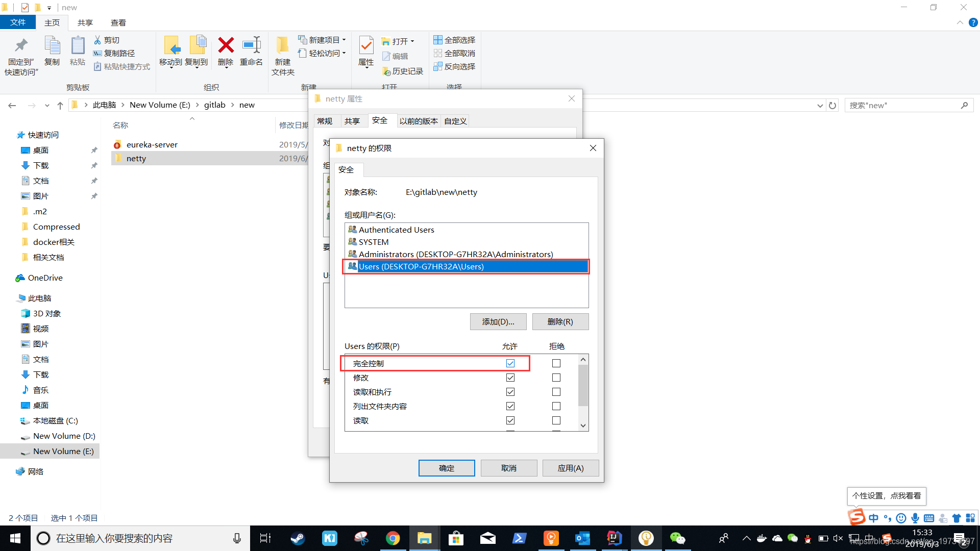Show hidden system tray icons
The width and height of the screenshot is (980, 551).
tap(746, 538)
